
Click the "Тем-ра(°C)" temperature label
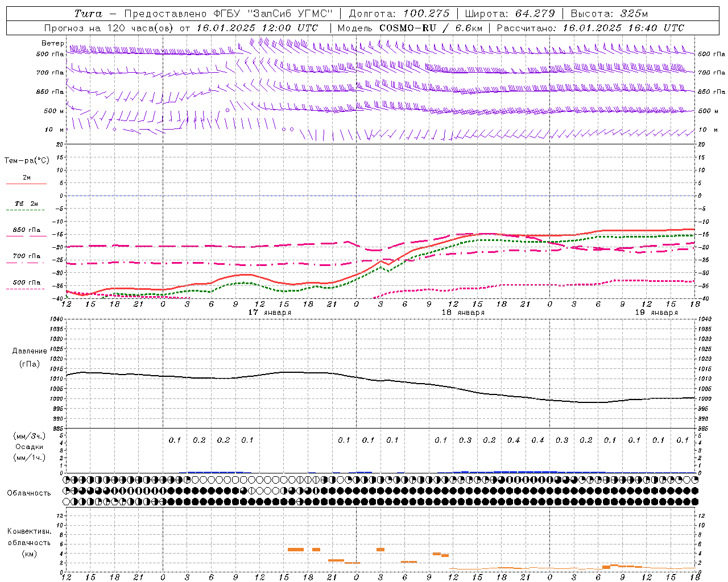[27, 161]
